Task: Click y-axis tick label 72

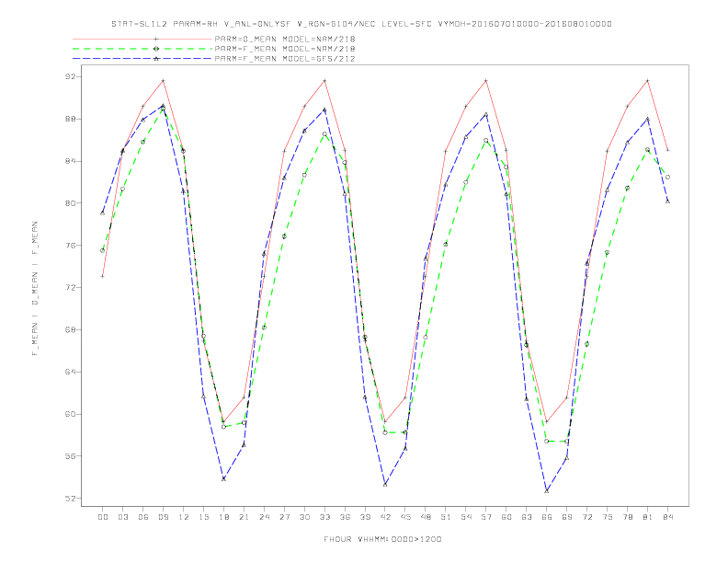Action: tap(70, 288)
